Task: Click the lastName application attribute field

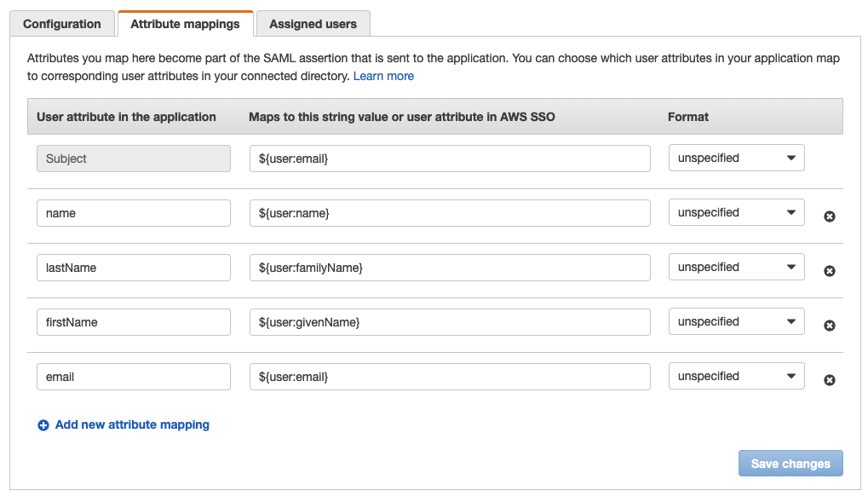Action: [x=134, y=268]
